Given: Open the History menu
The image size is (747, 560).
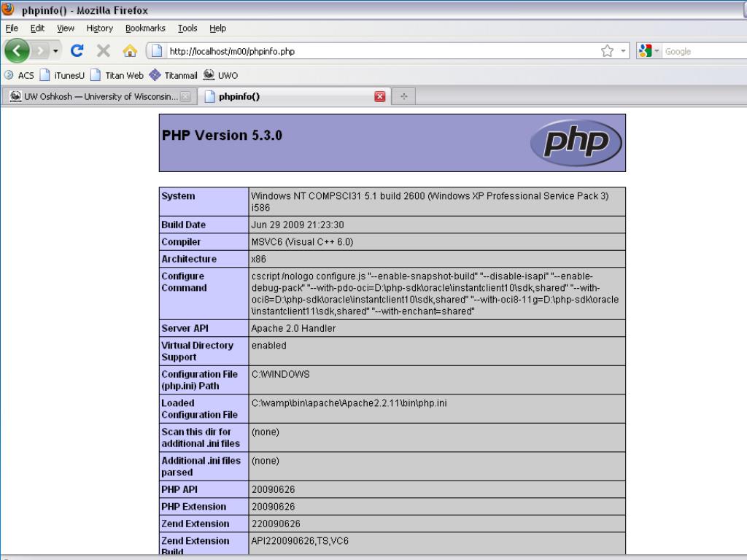Looking at the screenshot, I should click(99, 28).
